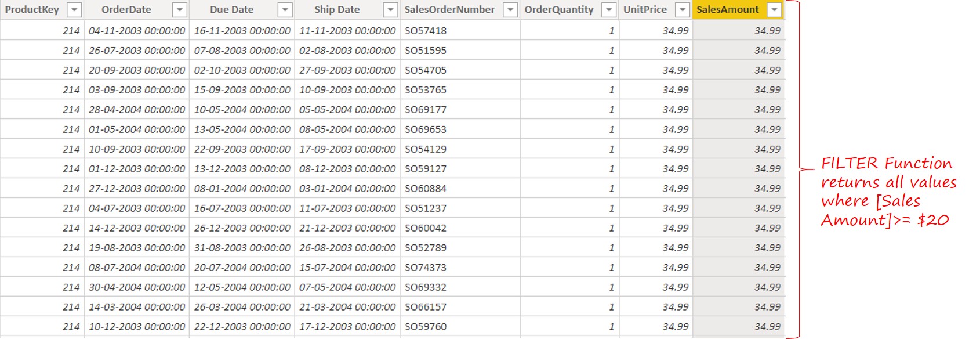Viewport: 980px width, 339px height.
Task: Click sales order cell SO54129
Action: coord(460,149)
